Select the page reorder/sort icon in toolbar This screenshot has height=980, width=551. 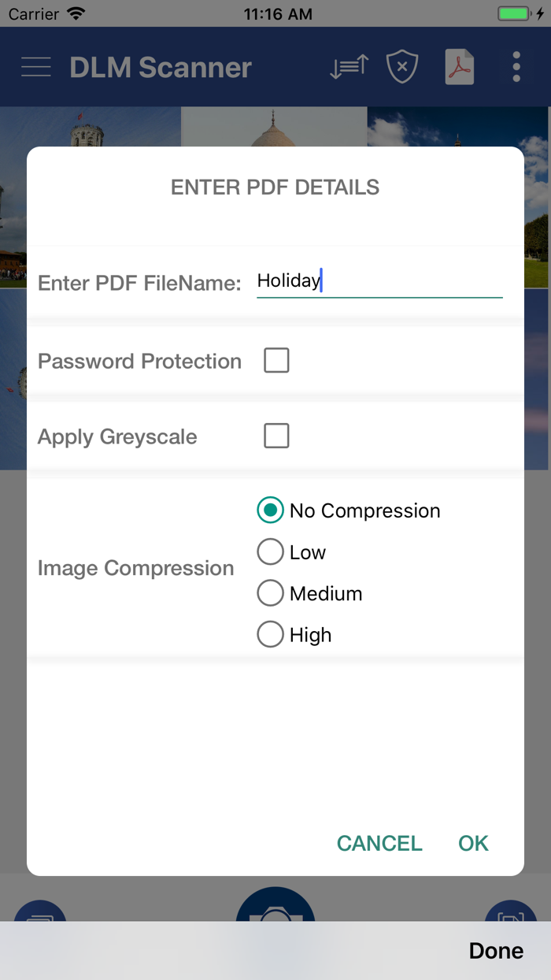(347, 67)
